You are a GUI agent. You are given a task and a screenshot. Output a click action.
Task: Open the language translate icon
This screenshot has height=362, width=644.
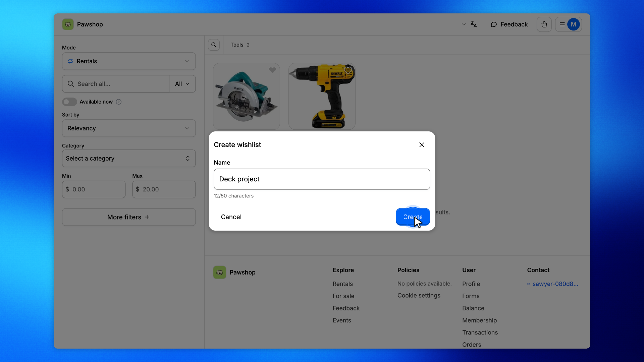[x=474, y=24]
